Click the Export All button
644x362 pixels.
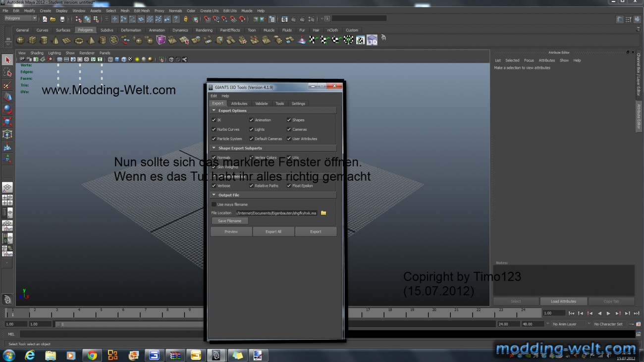273,232
